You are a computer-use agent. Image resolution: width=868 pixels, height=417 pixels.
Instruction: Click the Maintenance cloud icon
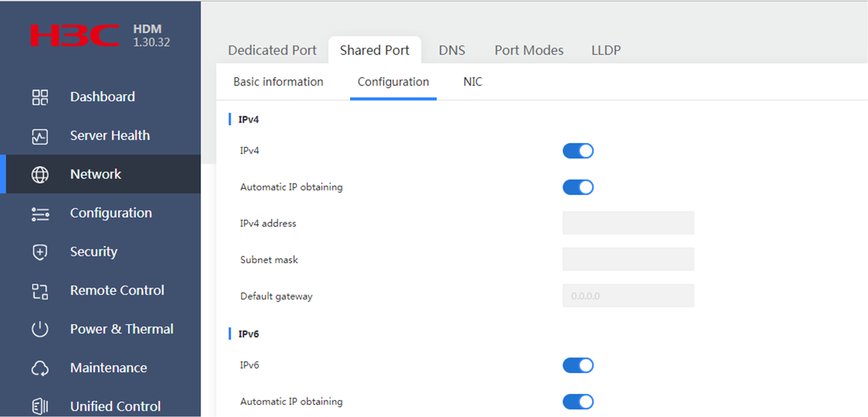point(40,368)
